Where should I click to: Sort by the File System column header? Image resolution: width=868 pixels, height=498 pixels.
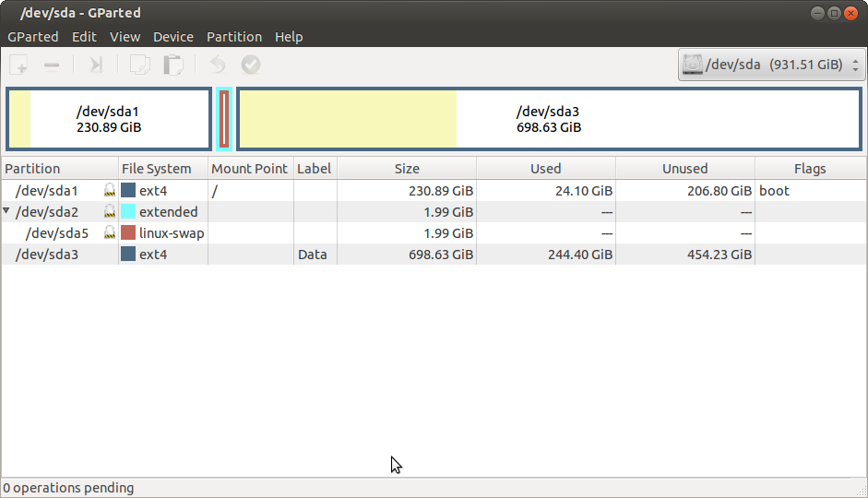[x=156, y=169]
